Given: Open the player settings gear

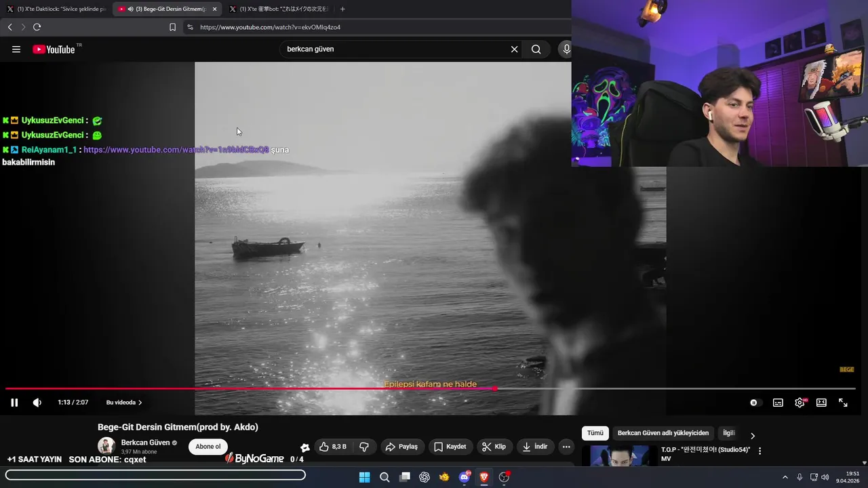Looking at the screenshot, I should [x=800, y=403].
